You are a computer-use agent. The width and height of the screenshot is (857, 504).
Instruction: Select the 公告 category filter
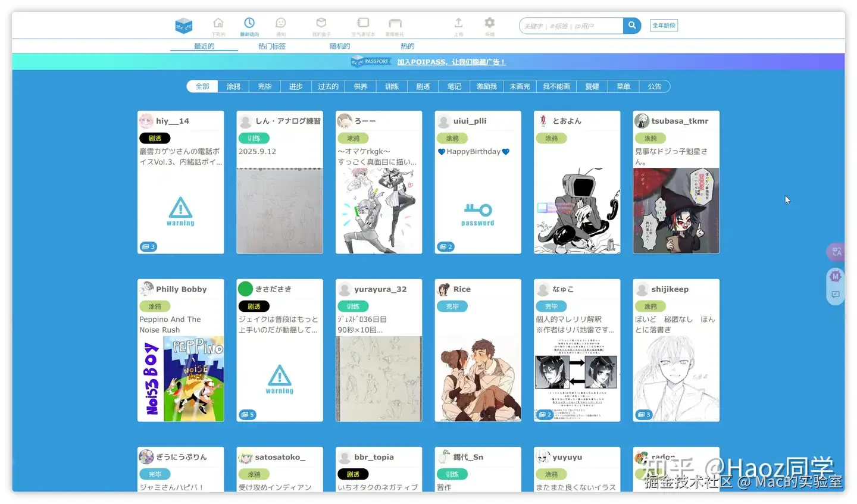[655, 86]
